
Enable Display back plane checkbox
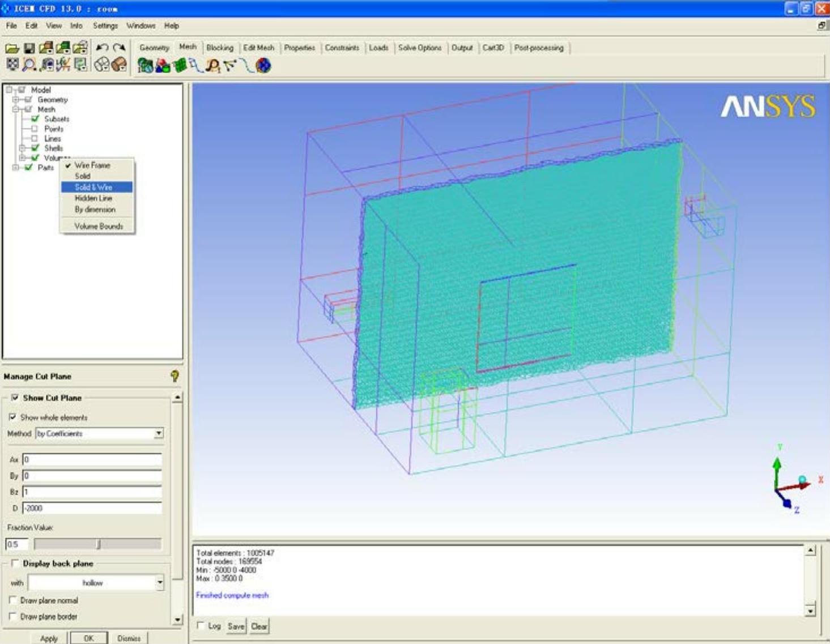coord(15,564)
